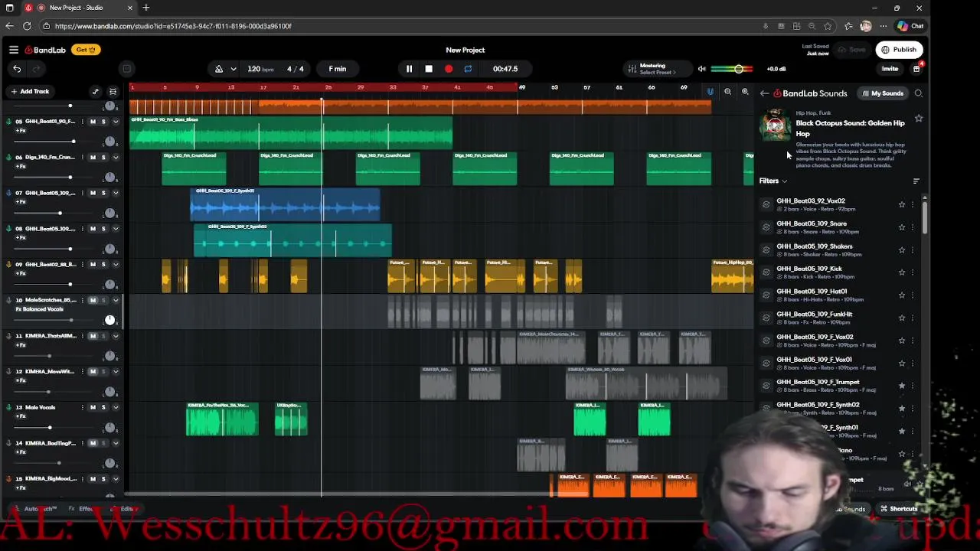Open the automation tool next to Add Track
The image size is (980, 551).
point(96,91)
